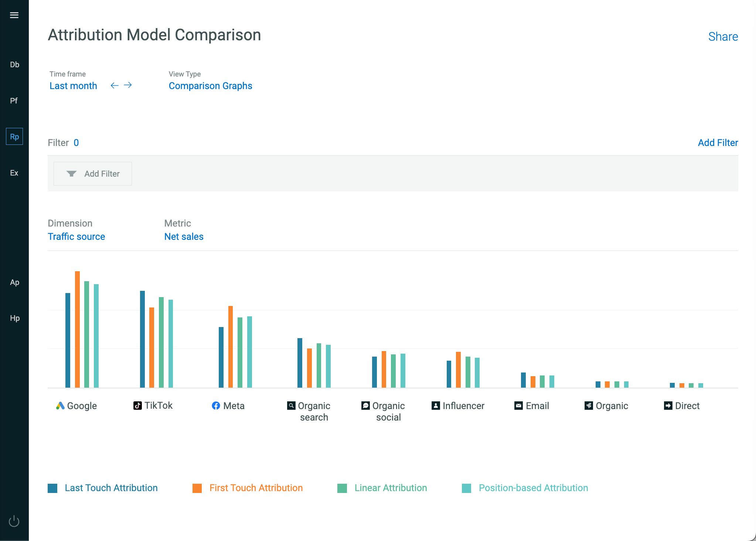Go to next time frame arrow
The image size is (756, 541).
click(128, 85)
